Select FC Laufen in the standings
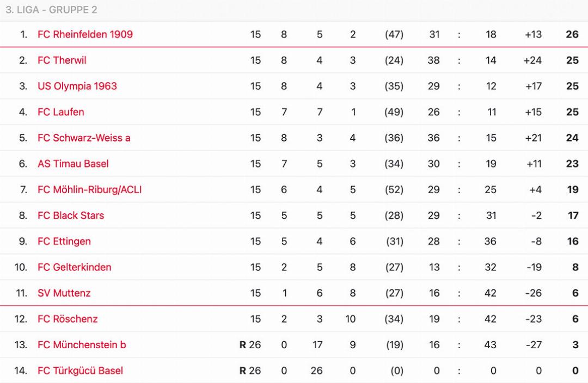The height and width of the screenshot is (383, 588). pyautogui.click(x=60, y=112)
